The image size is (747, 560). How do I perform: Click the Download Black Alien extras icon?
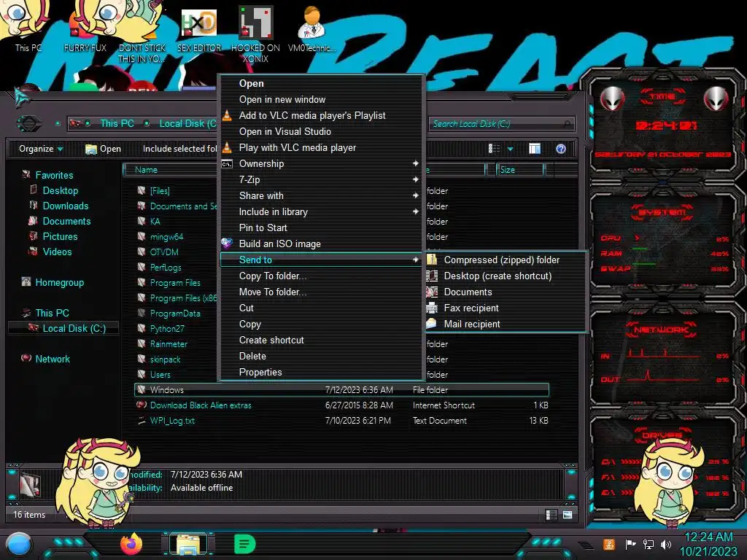tap(142, 405)
